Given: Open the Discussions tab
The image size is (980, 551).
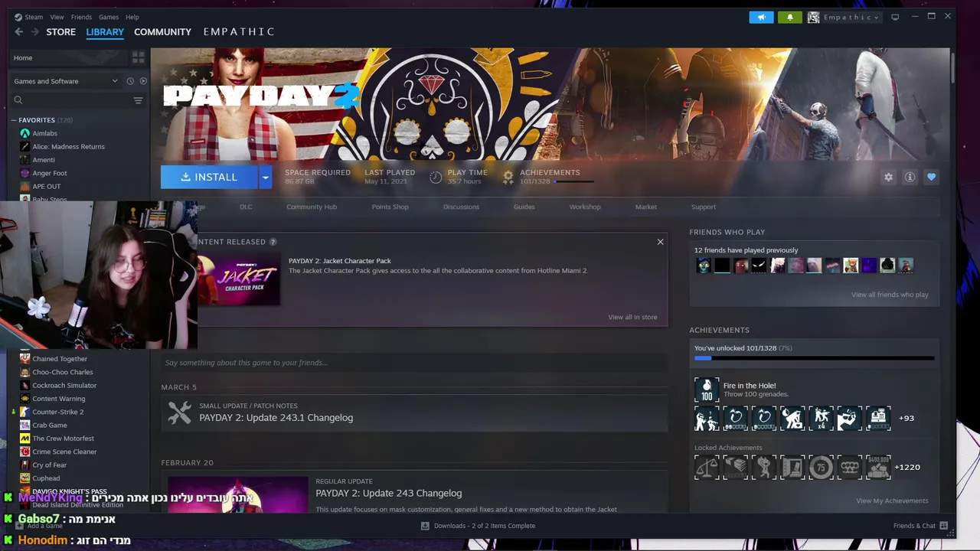Looking at the screenshot, I should pos(461,207).
